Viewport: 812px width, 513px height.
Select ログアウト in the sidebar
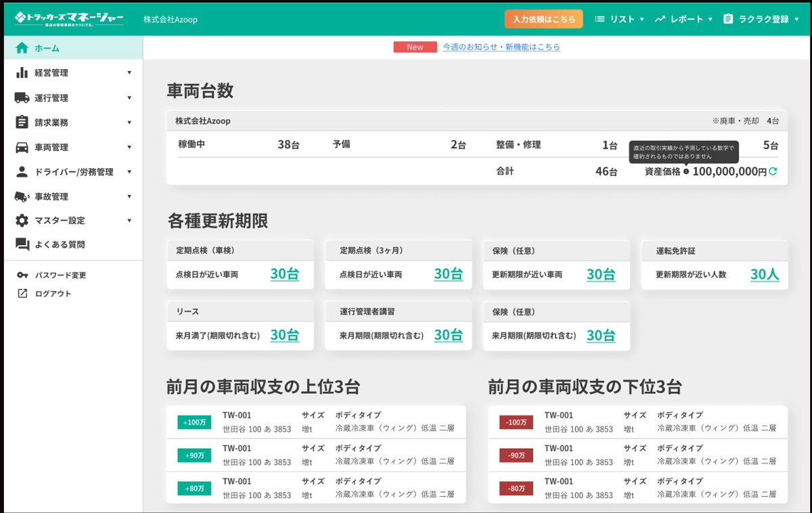tap(53, 294)
